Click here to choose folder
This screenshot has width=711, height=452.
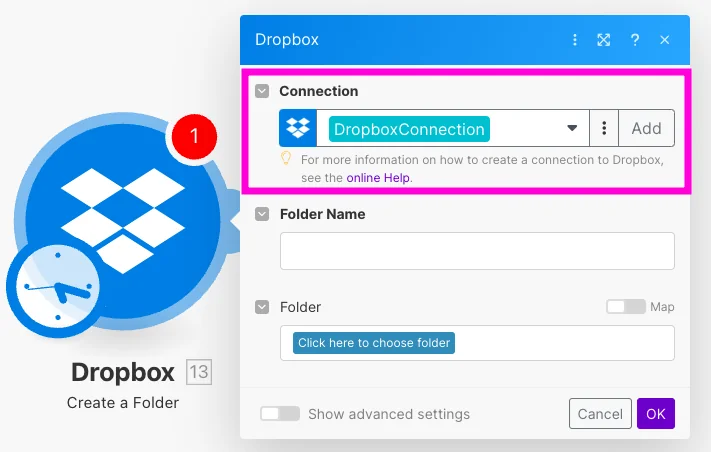[x=374, y=343]
